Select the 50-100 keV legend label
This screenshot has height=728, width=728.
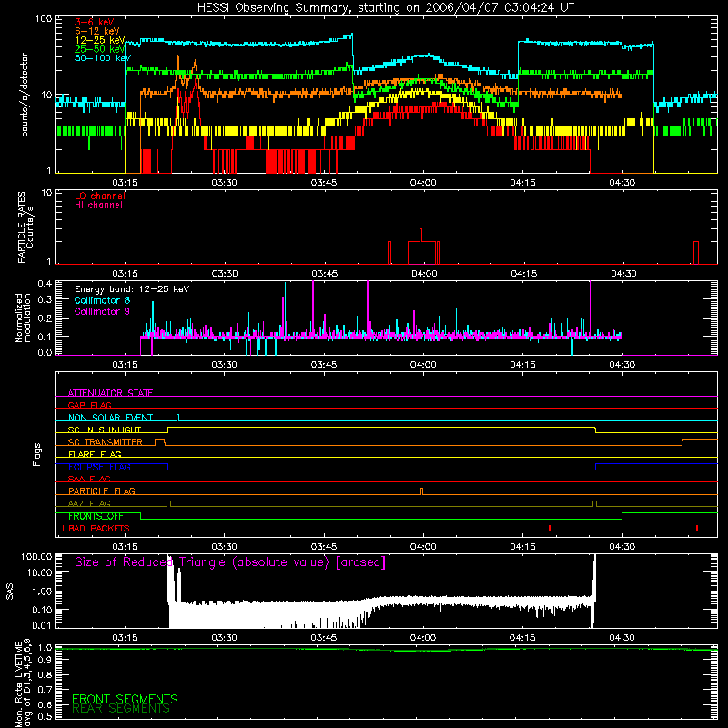coord(102,58)
